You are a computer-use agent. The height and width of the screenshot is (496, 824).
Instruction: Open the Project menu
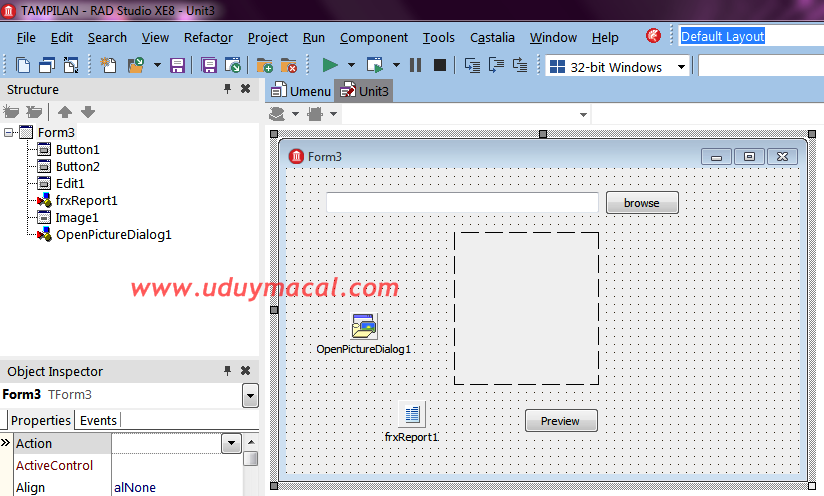267,38
